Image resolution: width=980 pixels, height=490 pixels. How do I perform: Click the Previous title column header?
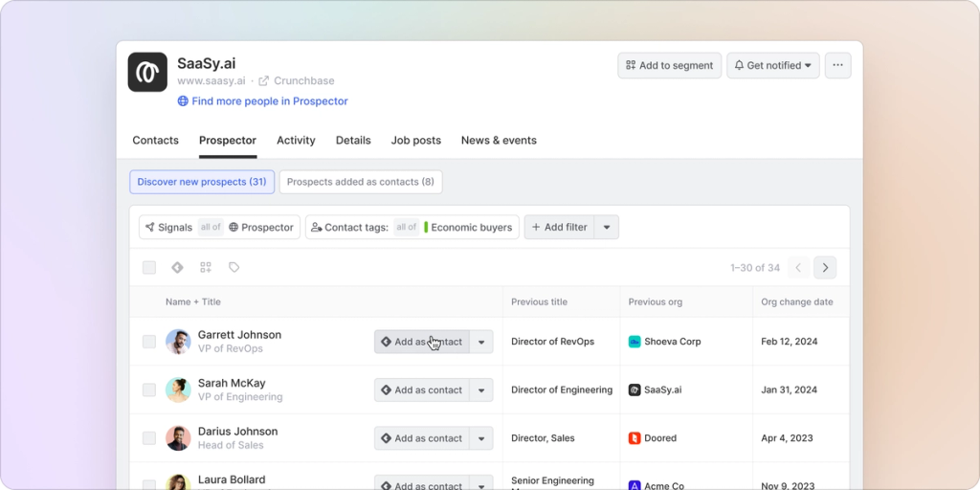point(540,301)
